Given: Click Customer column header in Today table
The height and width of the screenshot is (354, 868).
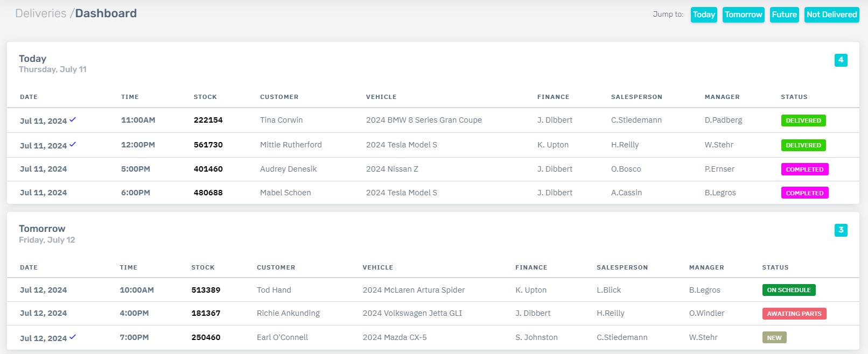Looking at the screenshot, I should coord(279,97).
